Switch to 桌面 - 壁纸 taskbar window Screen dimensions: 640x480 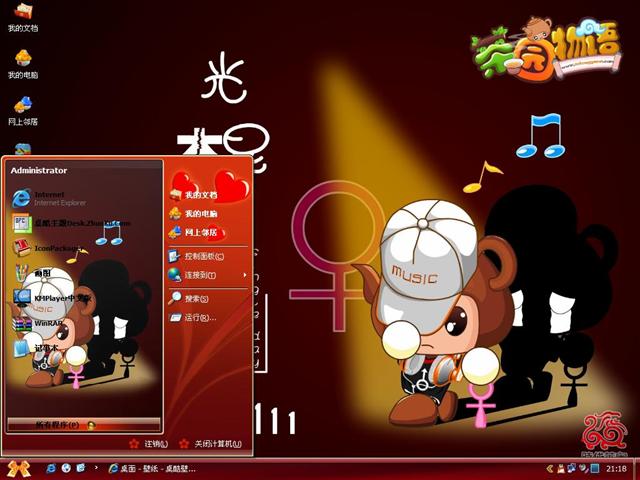coord(152,469)
